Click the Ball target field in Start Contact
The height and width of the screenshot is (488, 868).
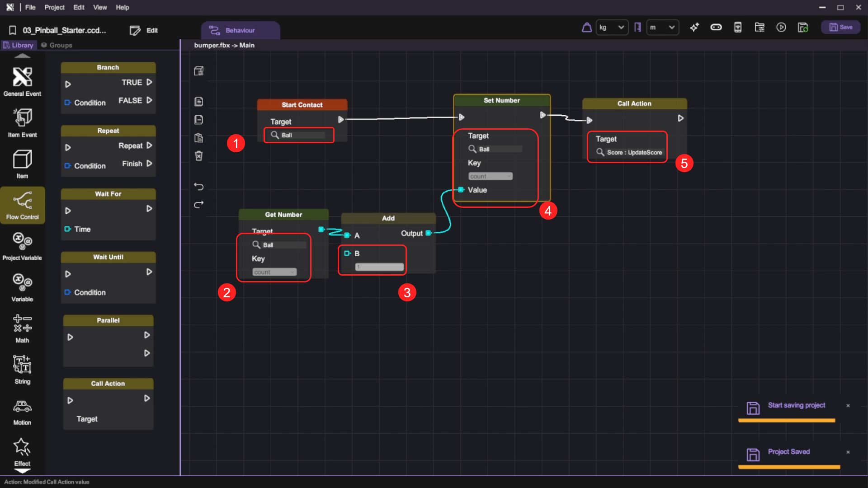point(302,135)
